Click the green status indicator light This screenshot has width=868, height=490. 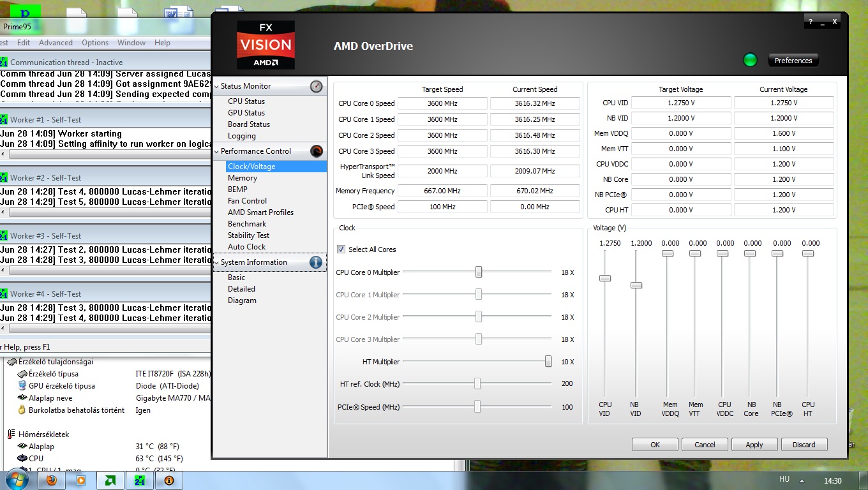750,61
